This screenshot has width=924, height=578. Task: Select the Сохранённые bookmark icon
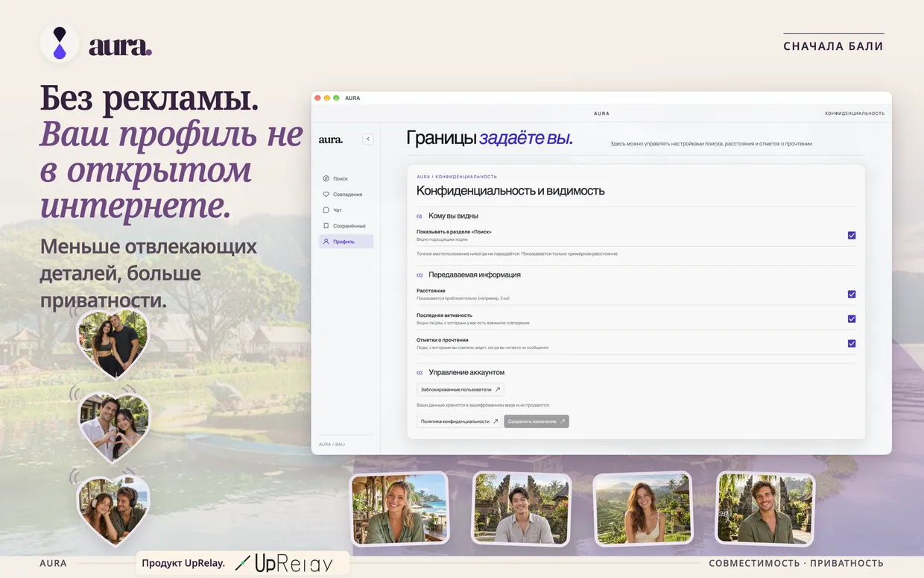[326, 226]
